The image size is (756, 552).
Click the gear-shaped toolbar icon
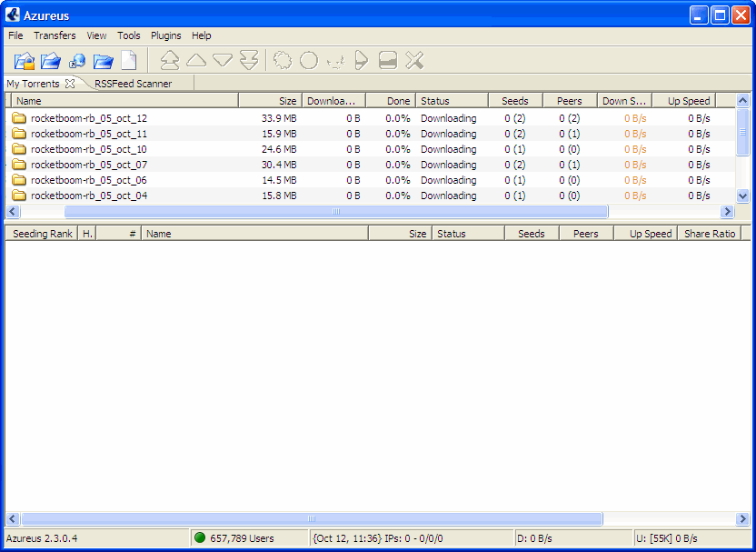click(x=283, y=60)
